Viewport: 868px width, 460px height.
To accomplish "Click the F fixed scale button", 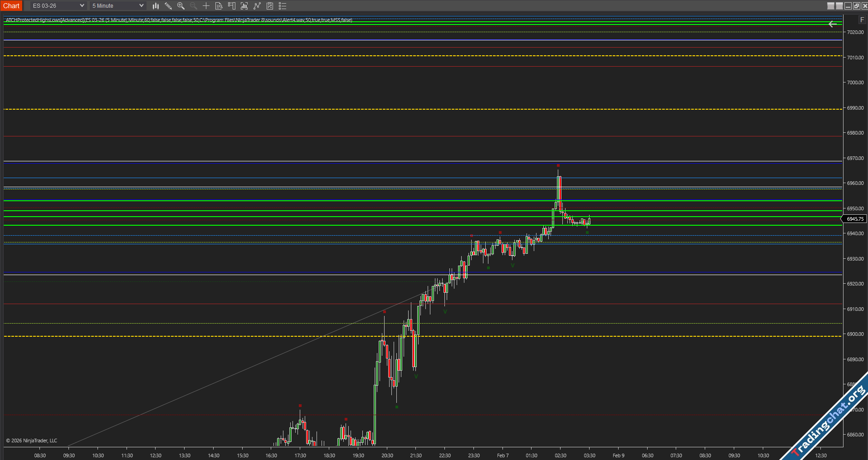I will [862, 20].
